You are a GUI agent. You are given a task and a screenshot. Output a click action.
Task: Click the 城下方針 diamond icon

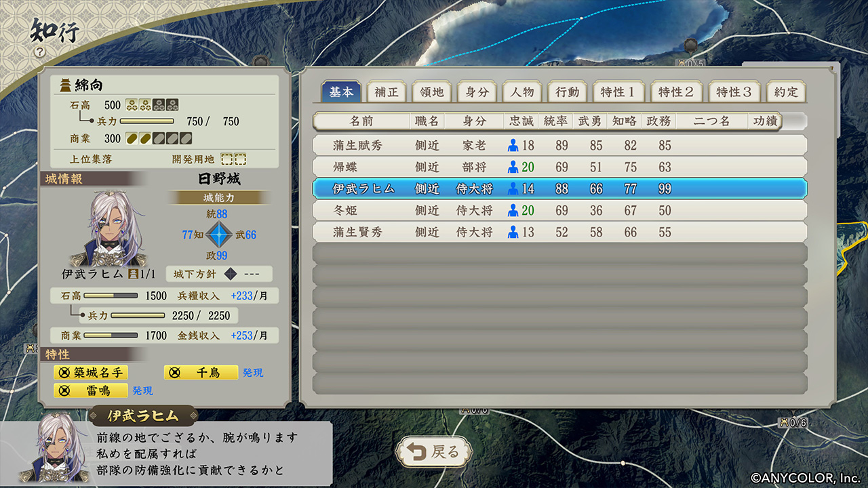231,274
